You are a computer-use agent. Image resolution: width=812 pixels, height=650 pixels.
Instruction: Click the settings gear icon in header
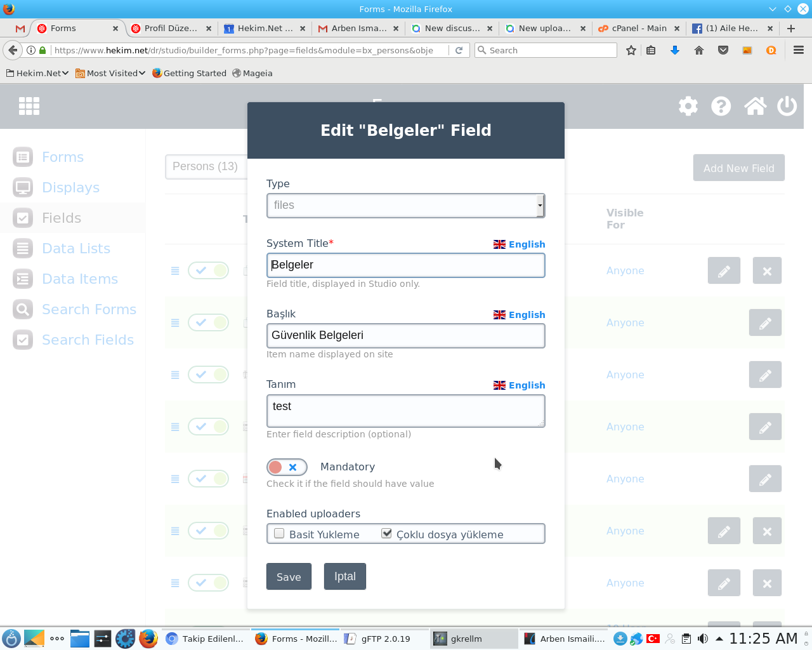pos(688,106)
